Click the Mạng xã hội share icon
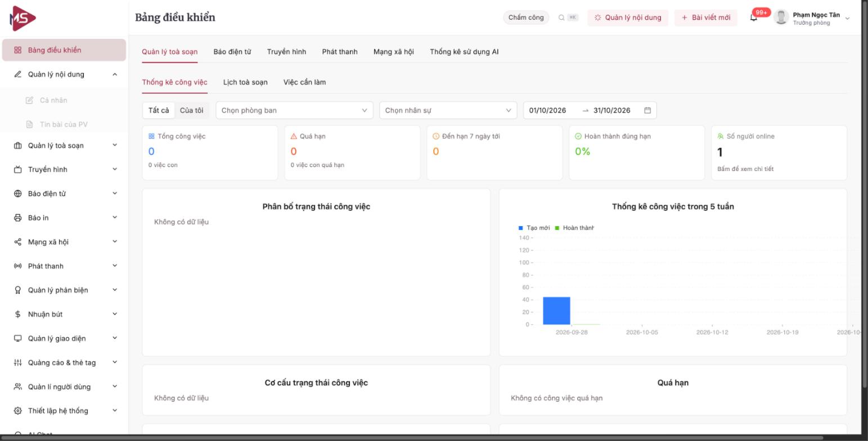The width and height of the screenshot is (868, 441). pos(17,242)
